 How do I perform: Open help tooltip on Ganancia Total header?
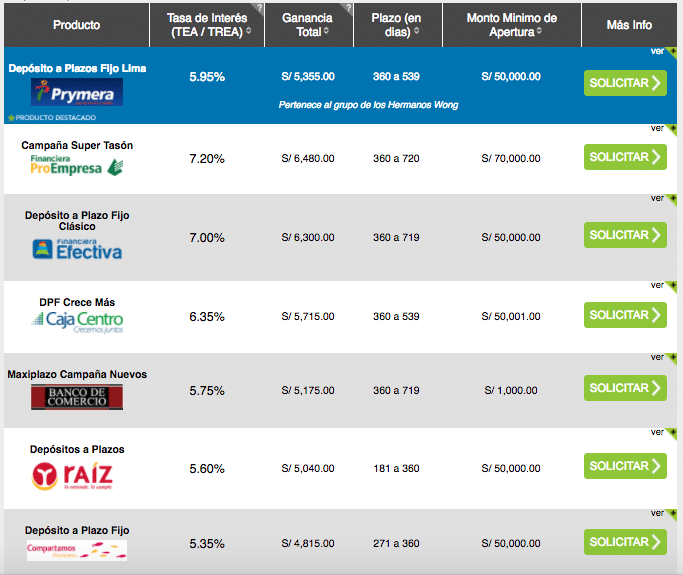(x=348, y=7)
